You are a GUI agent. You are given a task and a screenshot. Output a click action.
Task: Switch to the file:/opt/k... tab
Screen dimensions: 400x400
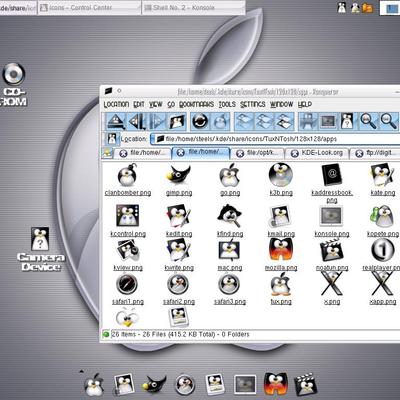click(258, 153)
